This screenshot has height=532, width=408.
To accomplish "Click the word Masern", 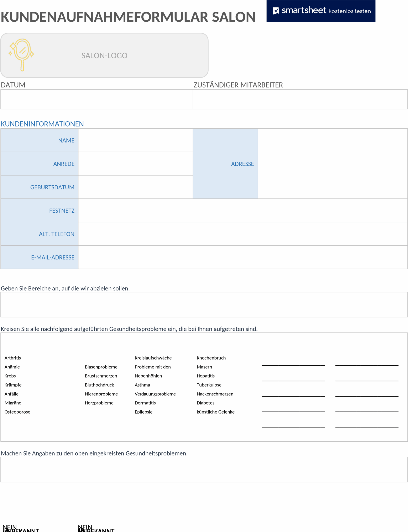I will (204, 367).
